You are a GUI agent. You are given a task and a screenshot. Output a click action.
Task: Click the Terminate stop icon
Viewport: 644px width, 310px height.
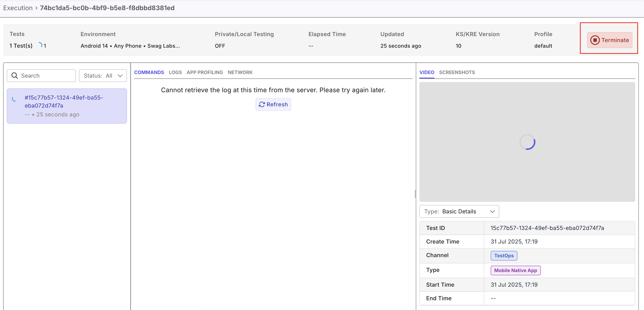point(595,40)
